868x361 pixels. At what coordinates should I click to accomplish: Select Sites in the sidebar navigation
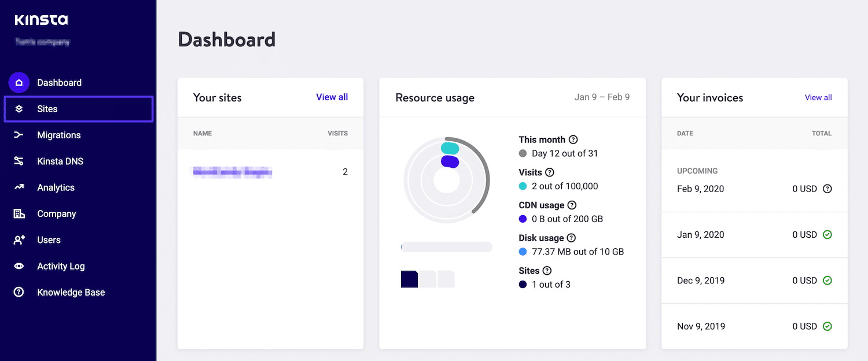(47, 109)
